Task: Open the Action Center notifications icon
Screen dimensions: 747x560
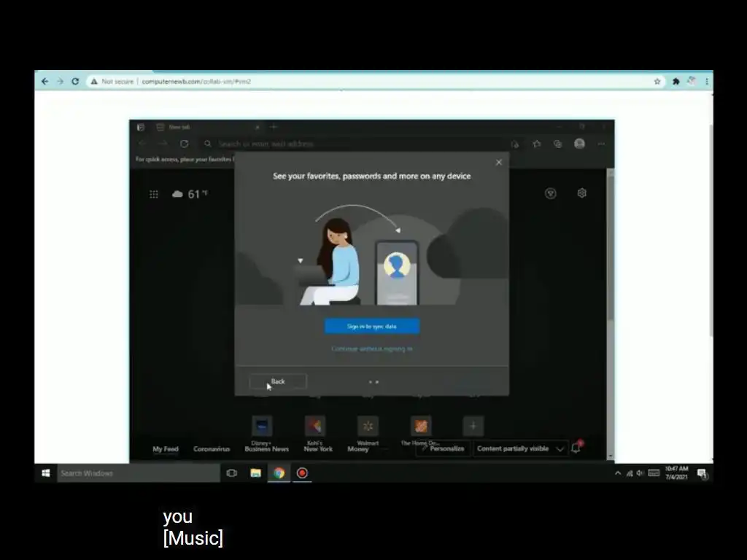Action: pyautogui.click(x=702, y=472)
